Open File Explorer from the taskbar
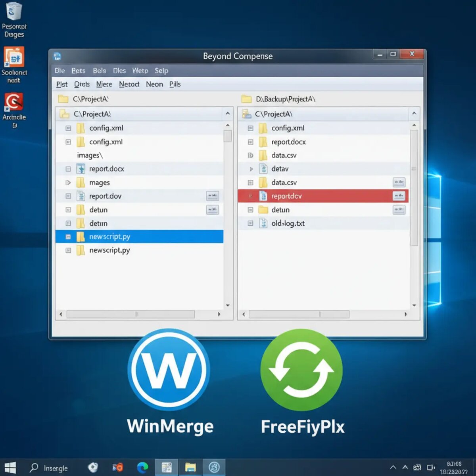The width and height of the screenshot is (476, 476). click(x=190, y=468)
